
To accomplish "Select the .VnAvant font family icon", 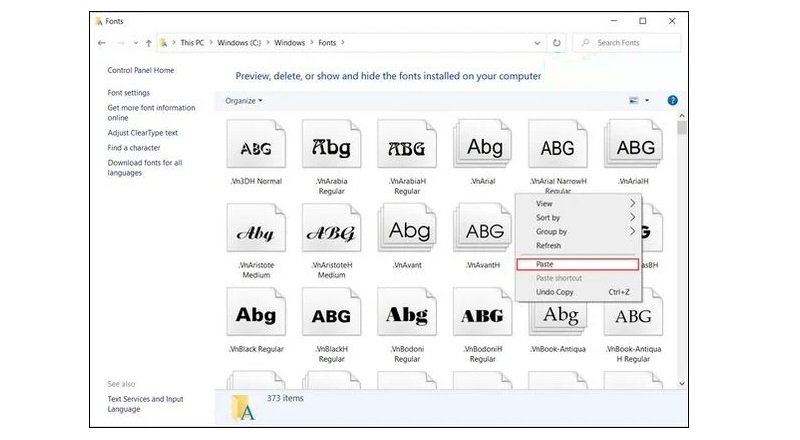I will click(x=407, y=228).
